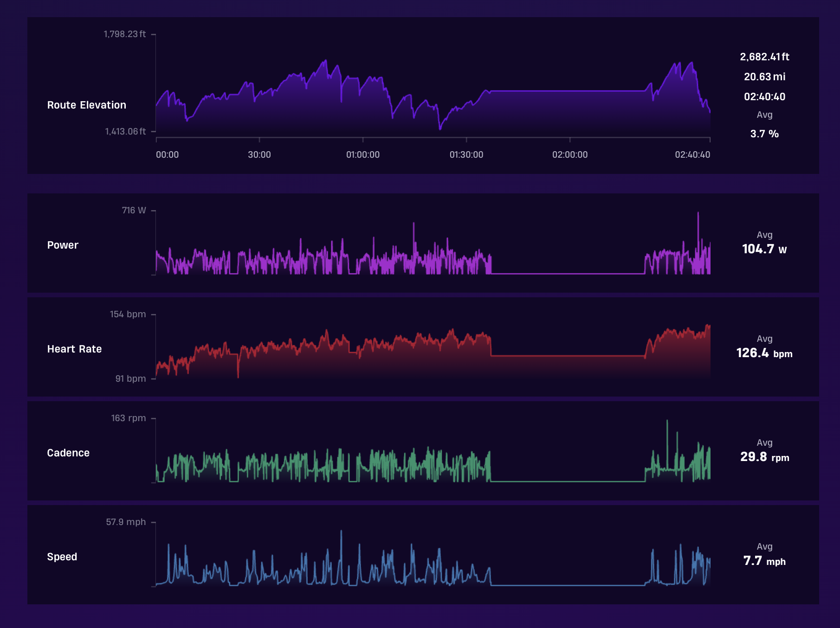Click the 1,798.23 ft axis maximum label
840x628 pixels.
[124, 34]
